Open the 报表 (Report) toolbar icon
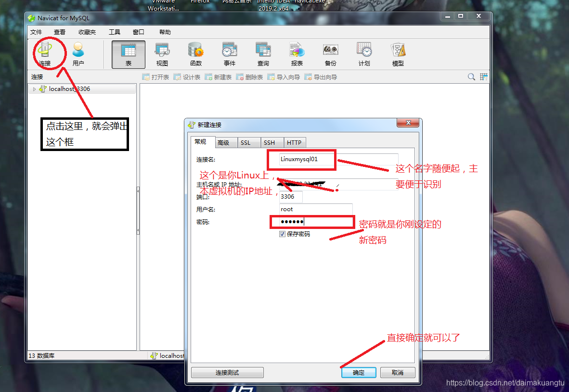This screenshot has height=392, width=569. [297, 54]
